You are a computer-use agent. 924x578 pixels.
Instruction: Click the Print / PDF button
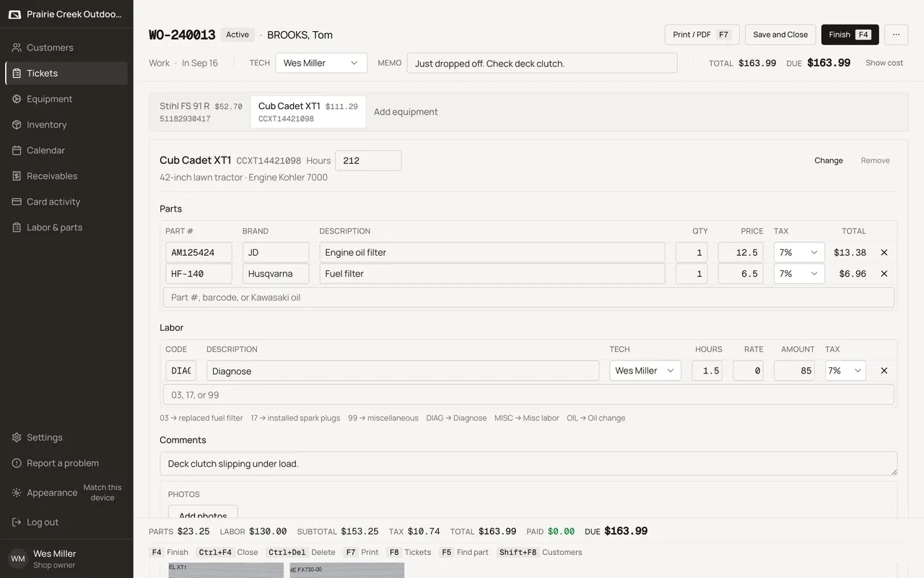[702, 35]
